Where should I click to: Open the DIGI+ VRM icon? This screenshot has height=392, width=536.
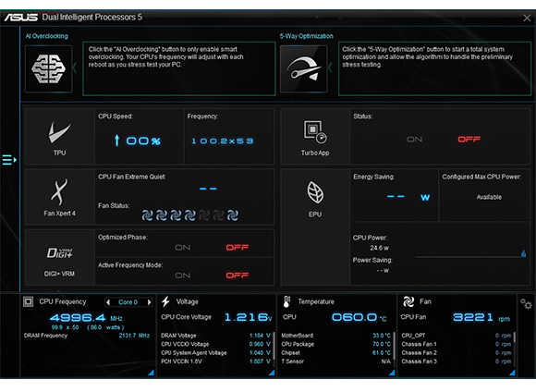tap(59, 252)
